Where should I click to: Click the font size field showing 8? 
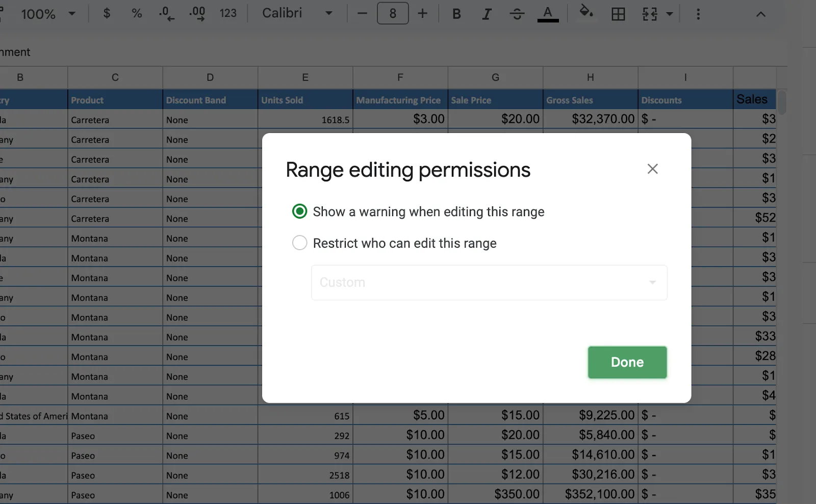point(393,13)
